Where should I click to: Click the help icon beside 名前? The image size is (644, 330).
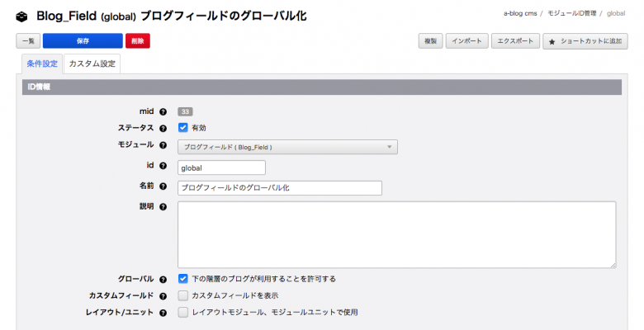pos(163,186)
